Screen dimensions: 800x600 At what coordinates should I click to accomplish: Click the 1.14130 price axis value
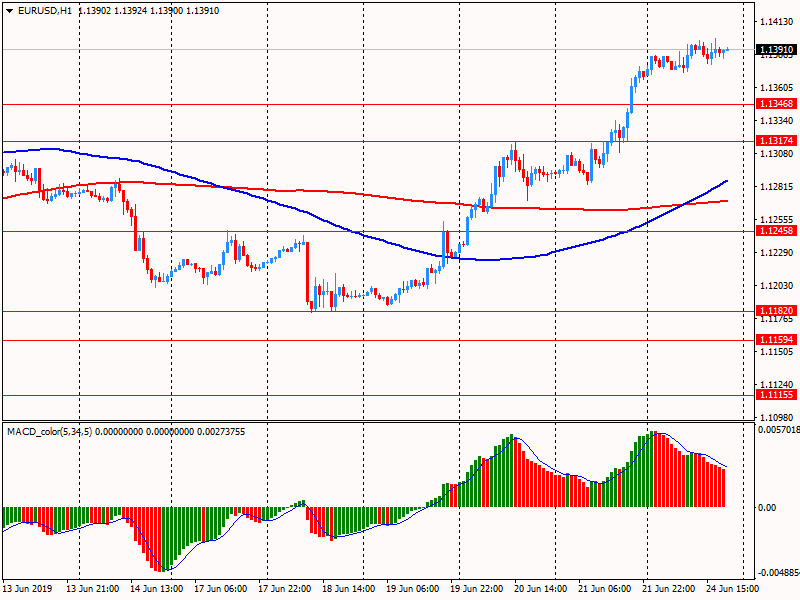tap(777, 21)
